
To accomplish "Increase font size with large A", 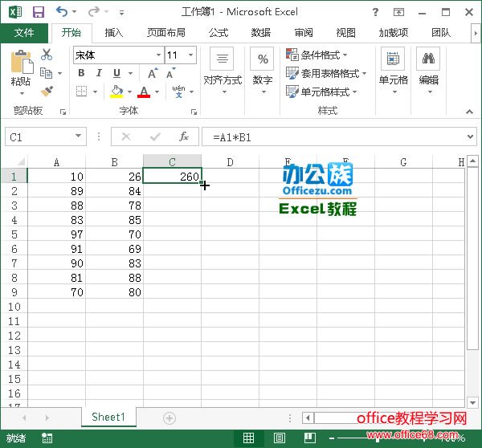I will (153, 73).
